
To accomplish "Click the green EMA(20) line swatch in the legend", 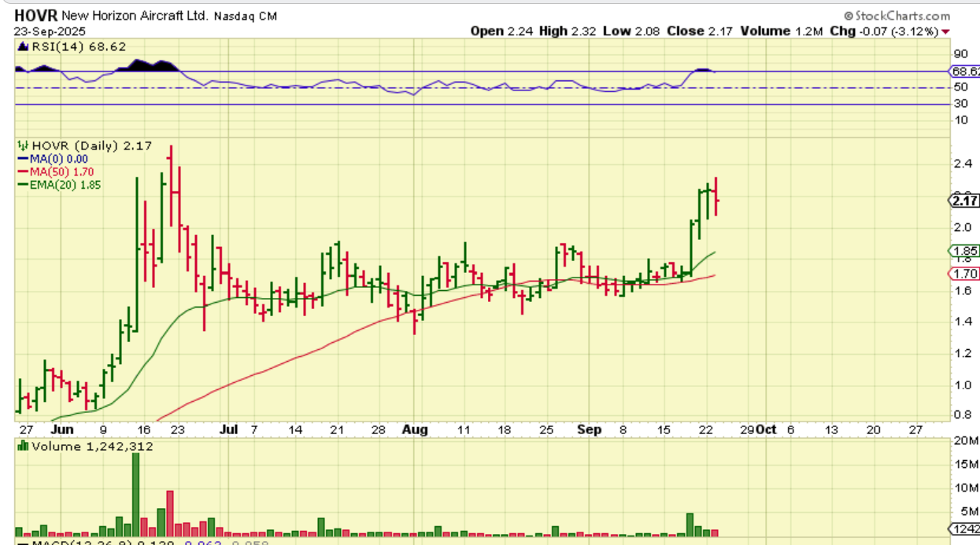I will click(22, 185).
